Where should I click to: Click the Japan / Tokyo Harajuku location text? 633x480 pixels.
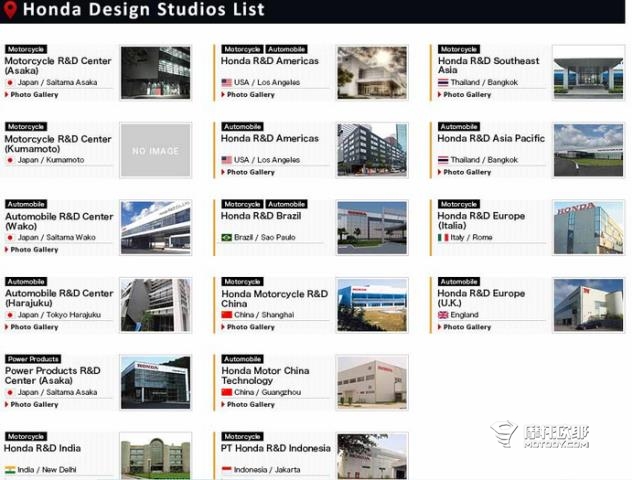coord(59,315)
